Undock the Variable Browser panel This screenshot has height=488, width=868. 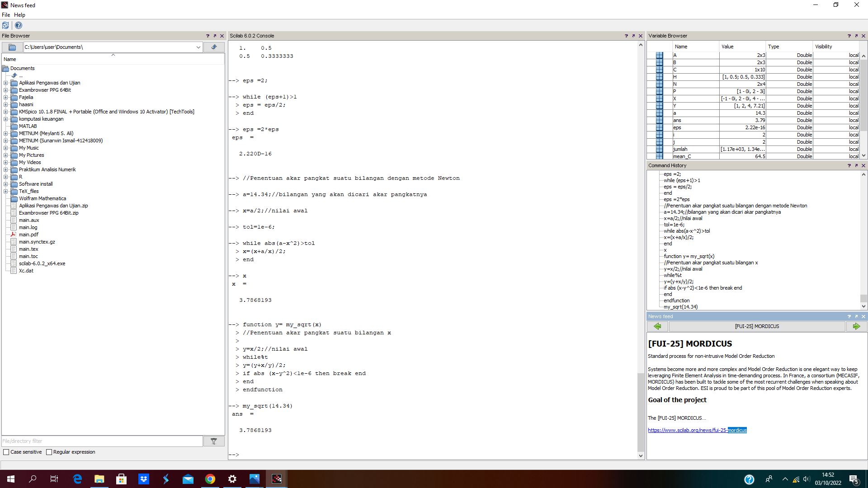[856, 36]
